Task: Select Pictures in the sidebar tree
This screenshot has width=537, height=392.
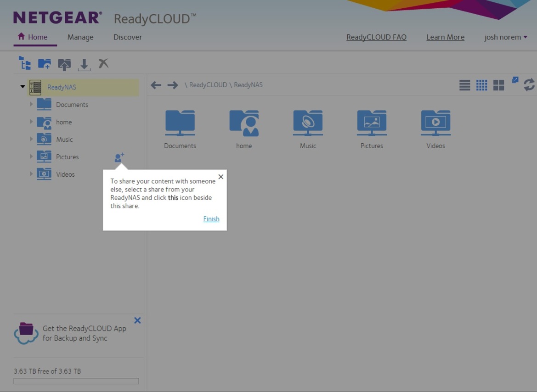Action: pos(67,157)
